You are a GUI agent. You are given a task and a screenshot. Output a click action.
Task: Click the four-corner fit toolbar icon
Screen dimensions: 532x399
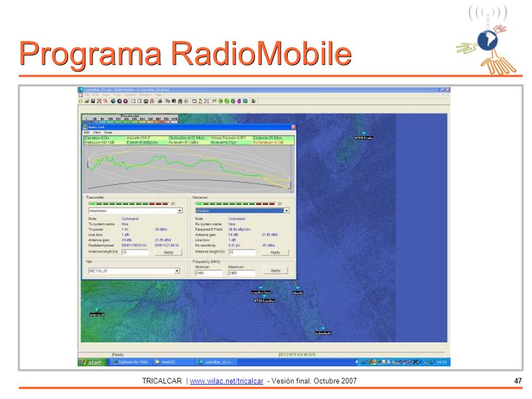207,101
